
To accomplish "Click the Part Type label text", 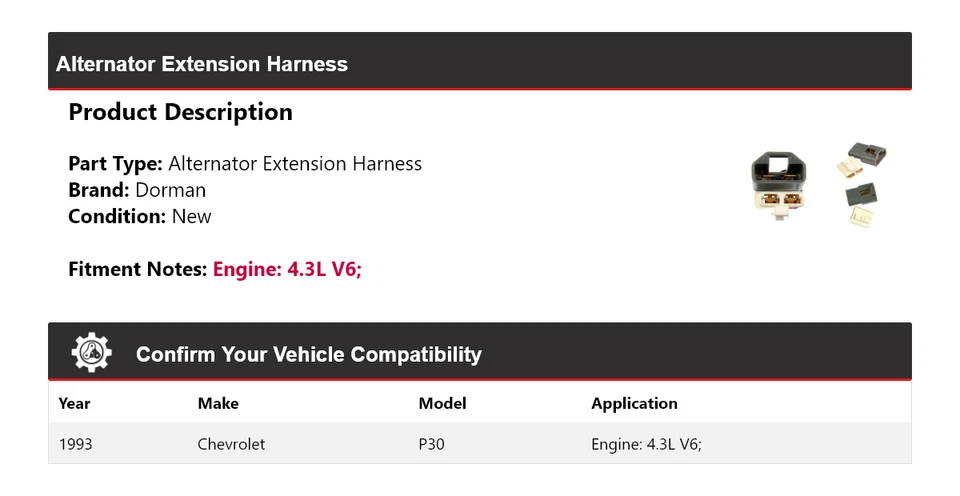I will pyautogui.click(x=115, y=164).
